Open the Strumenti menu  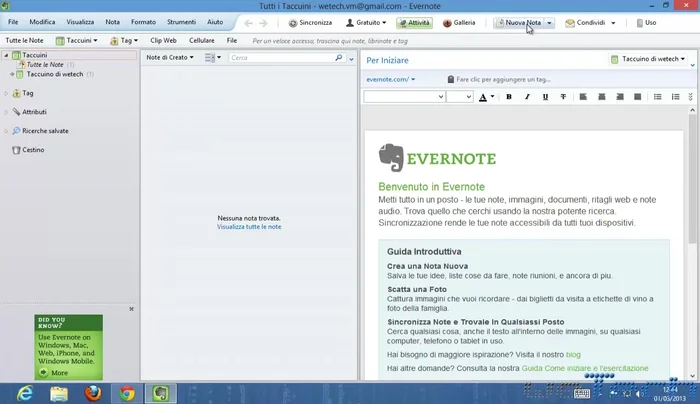click(x=181, y=22)
